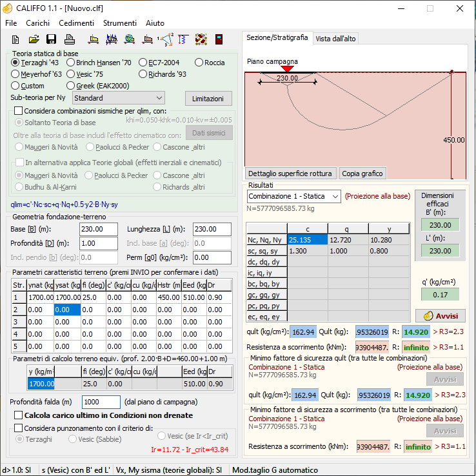Click the Limitazioni button
Screen dimensions: 476x476
point(208,99)
